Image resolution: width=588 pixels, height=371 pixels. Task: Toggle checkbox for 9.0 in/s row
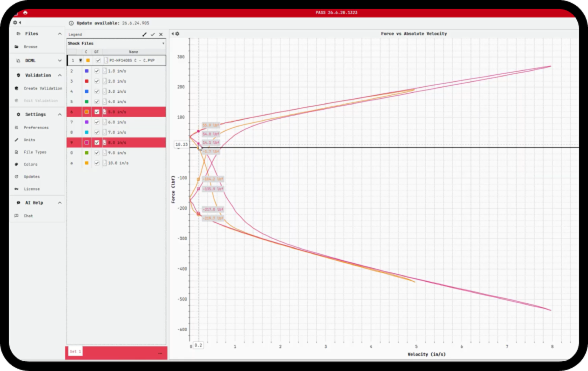97,153
